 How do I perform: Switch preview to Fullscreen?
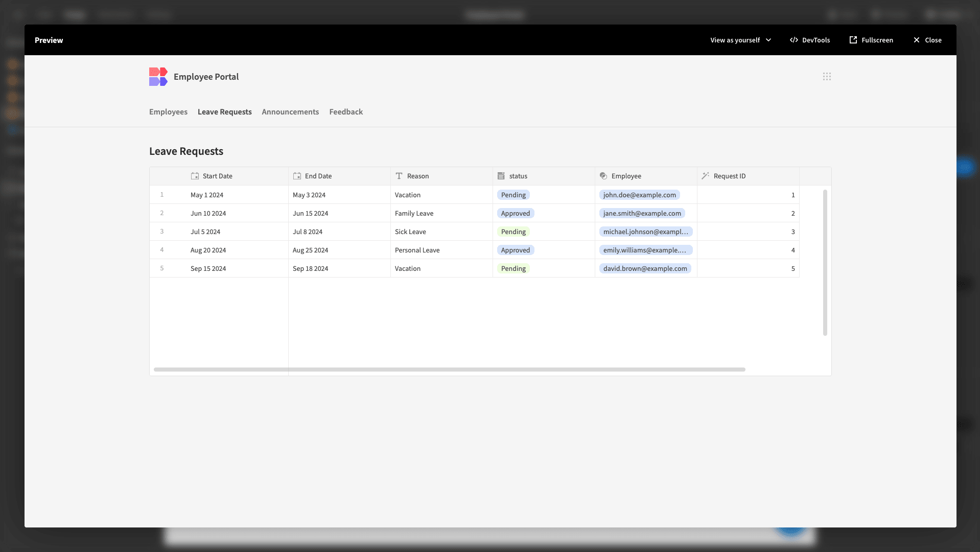871,40
